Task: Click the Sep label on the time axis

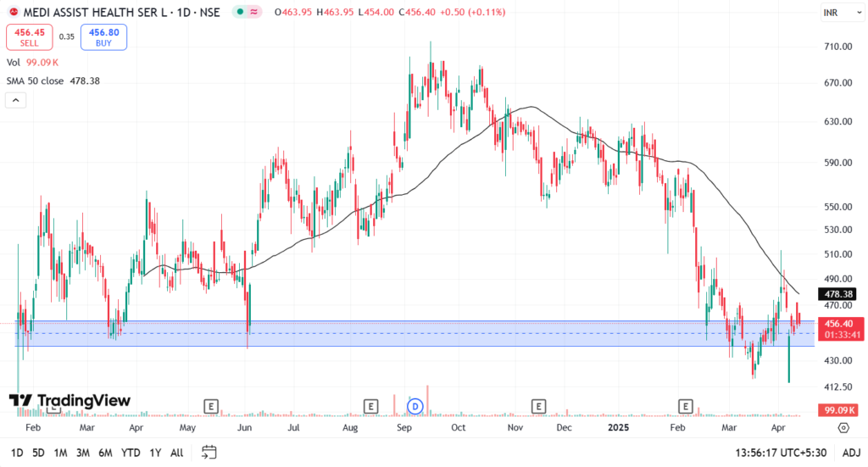Action: click(x=404, y=428)
